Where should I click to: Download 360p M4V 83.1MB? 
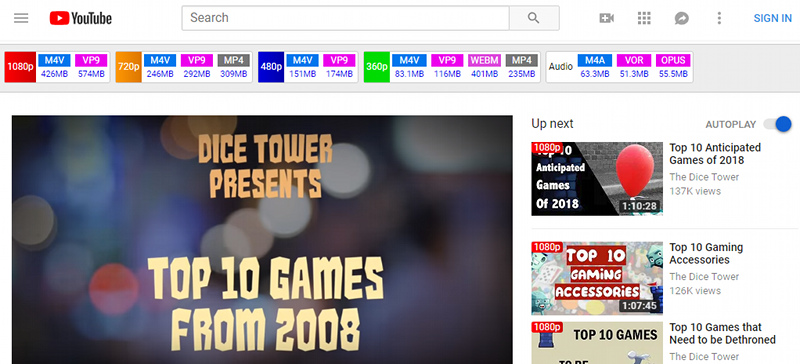409,67
